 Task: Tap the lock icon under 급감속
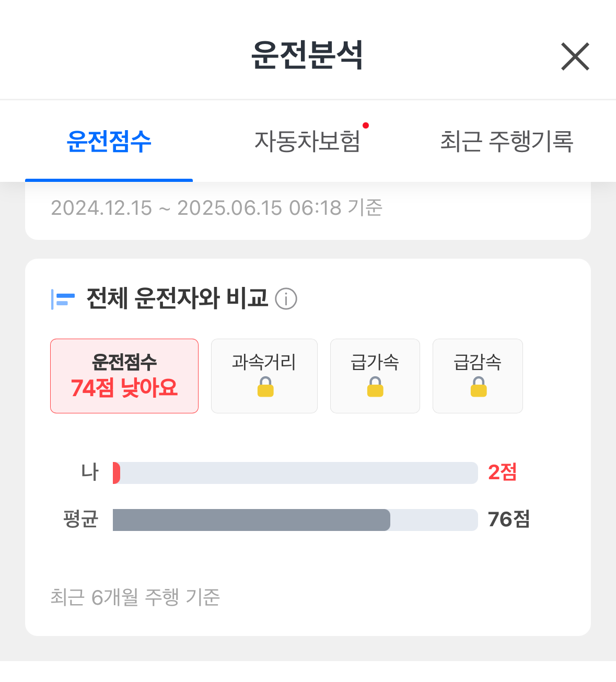point(479,387)
